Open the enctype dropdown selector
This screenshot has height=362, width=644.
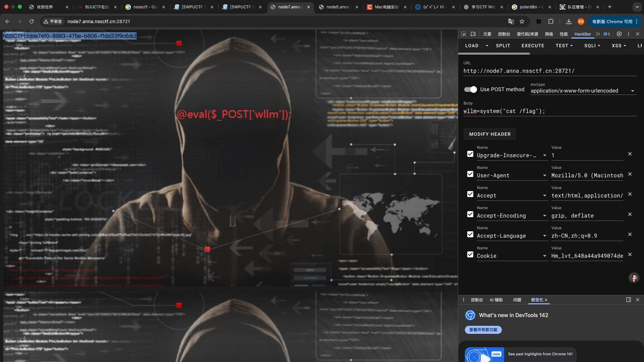(x=583, y=91)
